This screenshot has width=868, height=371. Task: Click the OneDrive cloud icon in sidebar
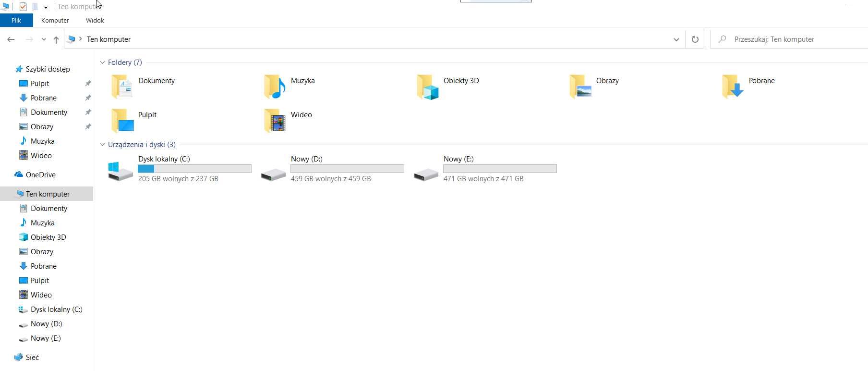19,174
